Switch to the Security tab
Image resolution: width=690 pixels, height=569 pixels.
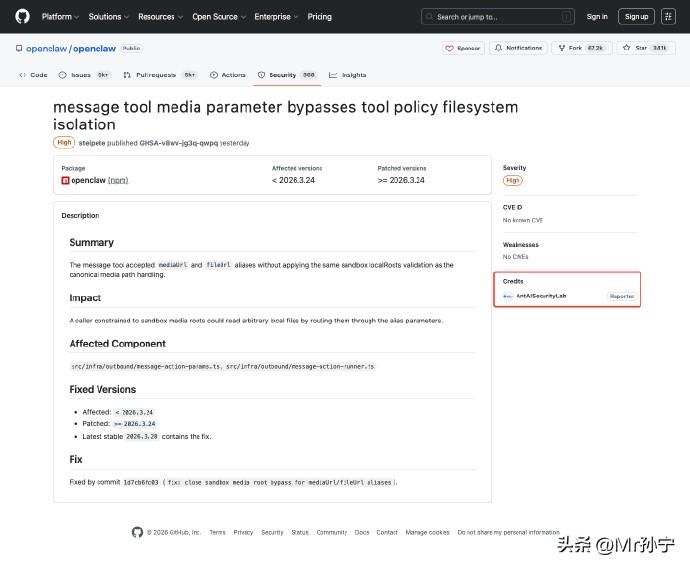pyautogui.click(x=287, y=75)
